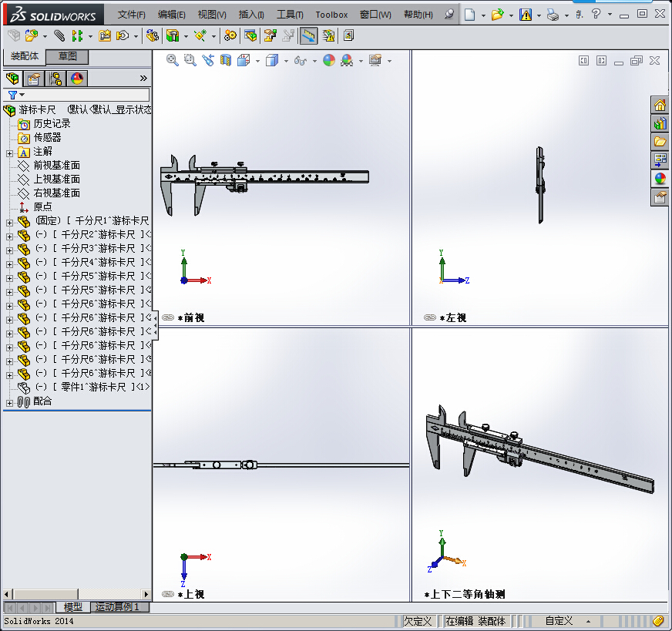The height and width of the screenshot is (631, 672).
Task: Click the Previous View icon
Action: tap(208, 60)
